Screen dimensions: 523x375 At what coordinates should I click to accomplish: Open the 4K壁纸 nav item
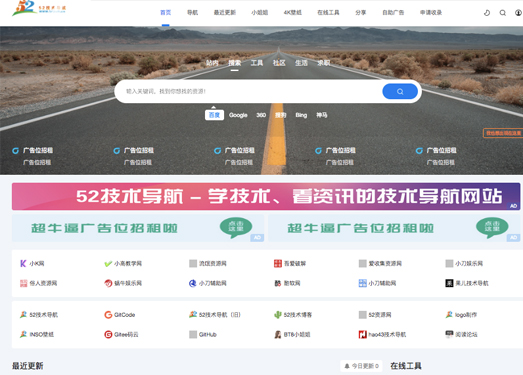click(293, 13)
